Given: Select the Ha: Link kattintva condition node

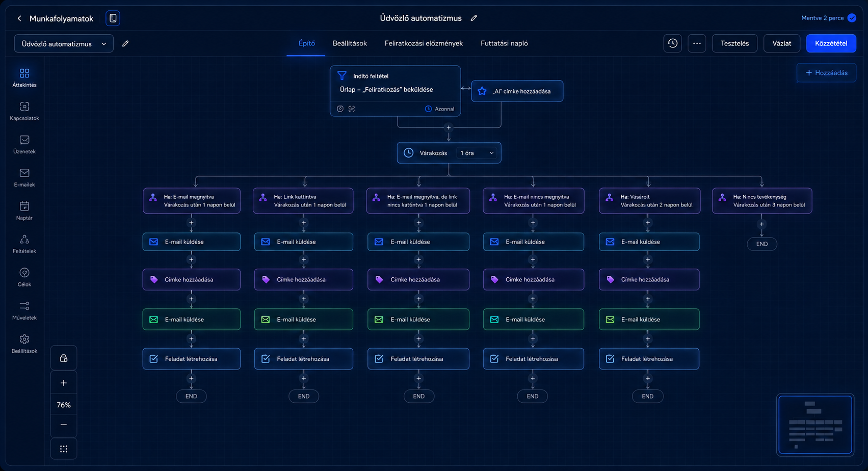Looking at the screenshot, I should (303, 201).
